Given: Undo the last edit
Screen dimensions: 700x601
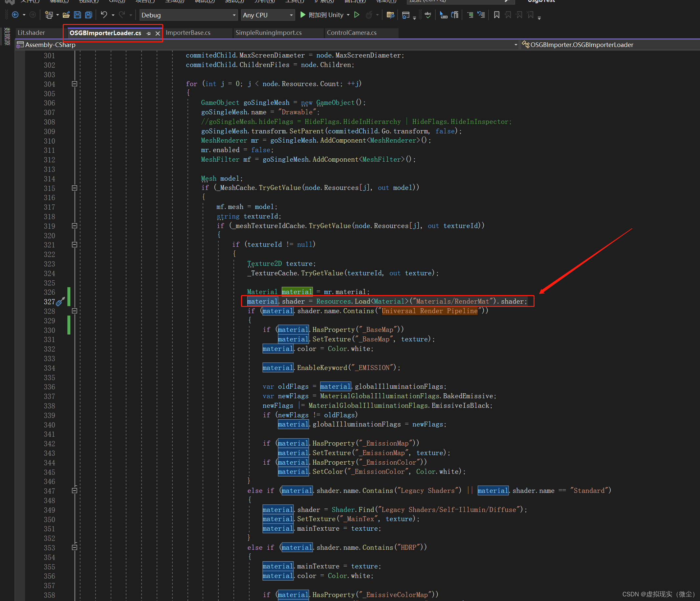Looking at the screenshot, I should pyautogui.click(x=104, y=15).
